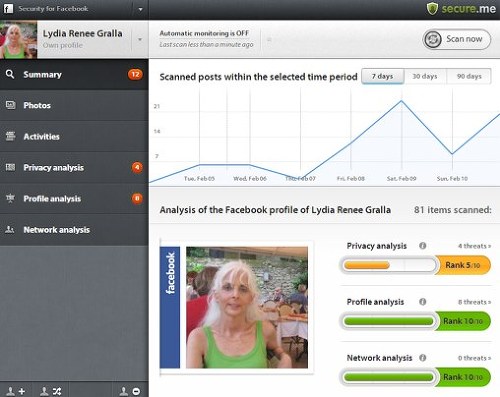Select the 7 days time period
Viewport: 500px width, 397px height.
(x=383, y=76)
